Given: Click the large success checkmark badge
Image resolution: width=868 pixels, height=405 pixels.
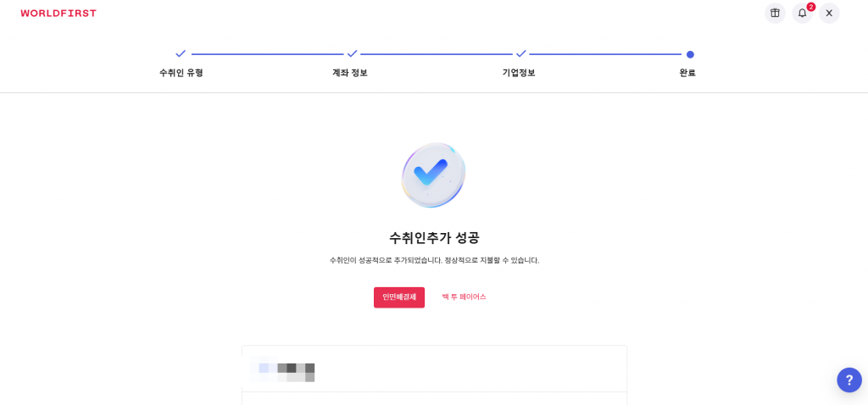Looking at the screenshot, I should coord(433,175).
